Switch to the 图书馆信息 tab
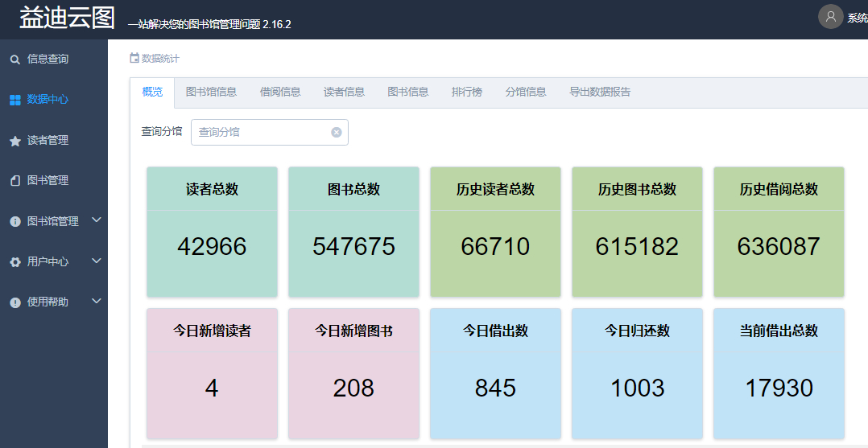 211,92
